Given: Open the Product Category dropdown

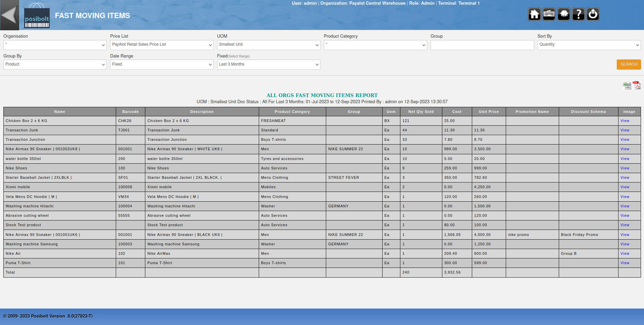Looking at the screenshot, I should [375, 45].
